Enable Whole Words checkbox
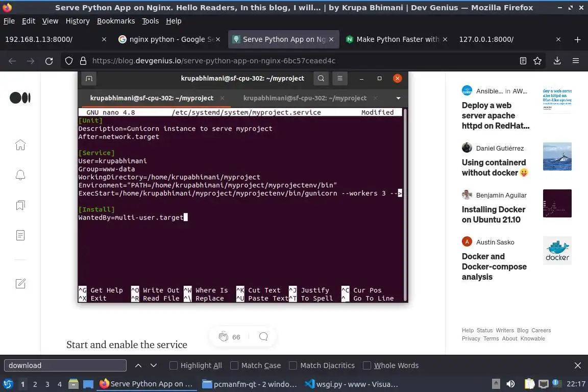 click(x=367, y=365)
